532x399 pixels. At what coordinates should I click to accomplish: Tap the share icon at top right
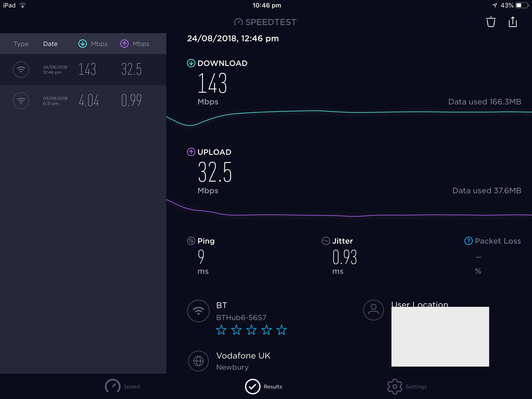coord(512,22)
